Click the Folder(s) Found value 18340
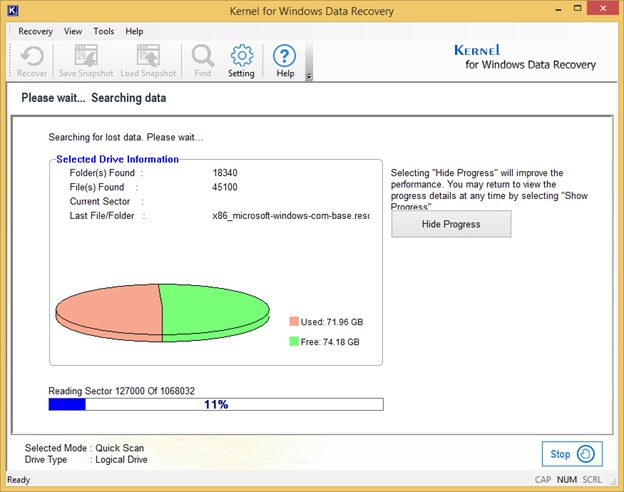The height and width of the screenshot is (492, 624). pyautogui.click(x=225, y=173)
